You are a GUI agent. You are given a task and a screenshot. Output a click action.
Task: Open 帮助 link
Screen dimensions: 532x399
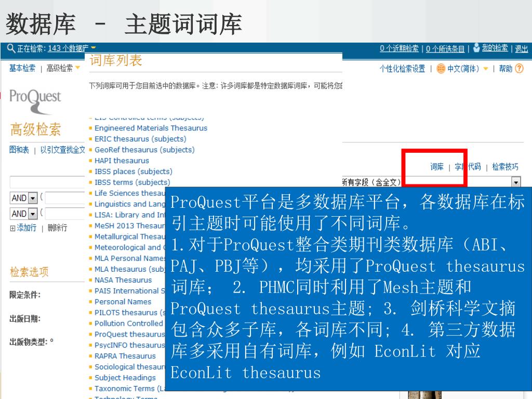click(x=505, y=69)
